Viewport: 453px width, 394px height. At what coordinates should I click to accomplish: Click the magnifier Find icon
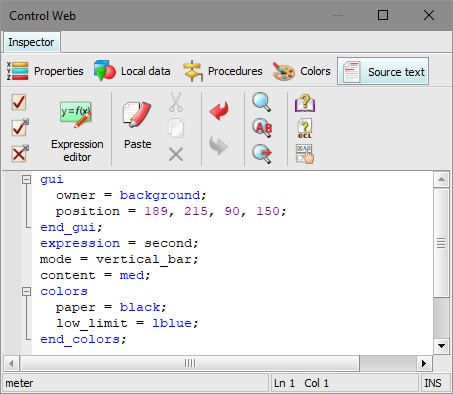pyautogui.click(x=262, y=102)
